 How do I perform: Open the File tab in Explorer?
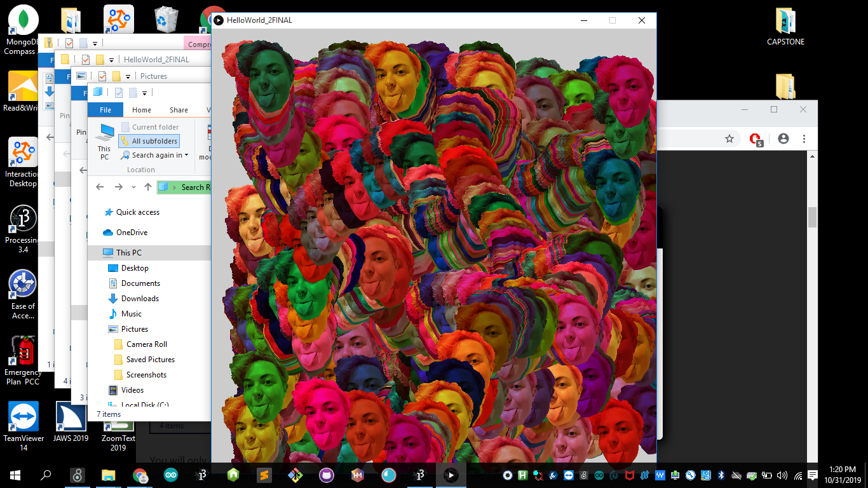pyautogui.click(x=105, y=110)
